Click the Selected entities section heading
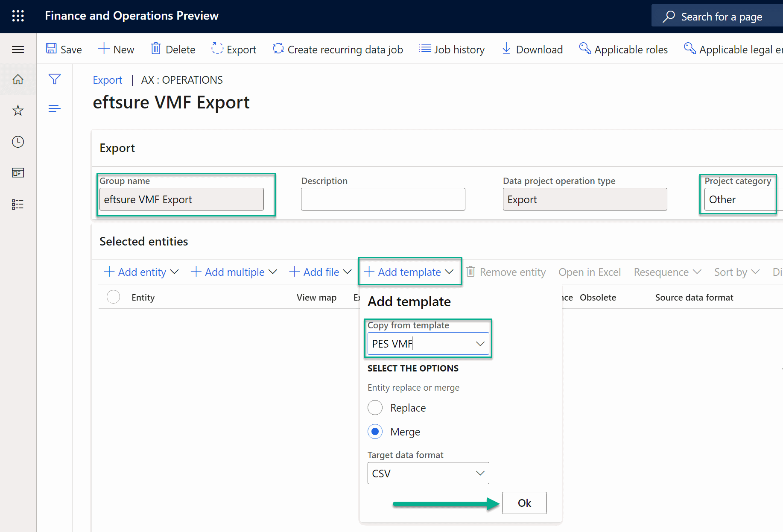Image resolution: width=783 pixels, height=532 pixels. click(x=143, y=241)
